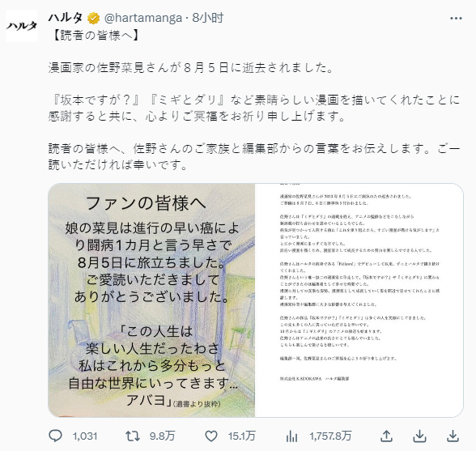This screenshot has height=451, width=476.
Task: Click the first download tray icon
Action: coord(419,436)
